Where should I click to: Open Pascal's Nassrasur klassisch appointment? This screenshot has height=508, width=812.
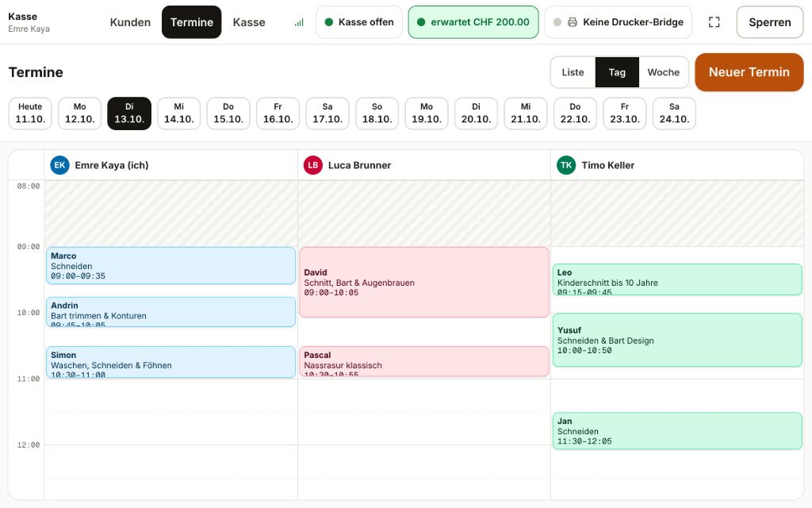(424, 361)
